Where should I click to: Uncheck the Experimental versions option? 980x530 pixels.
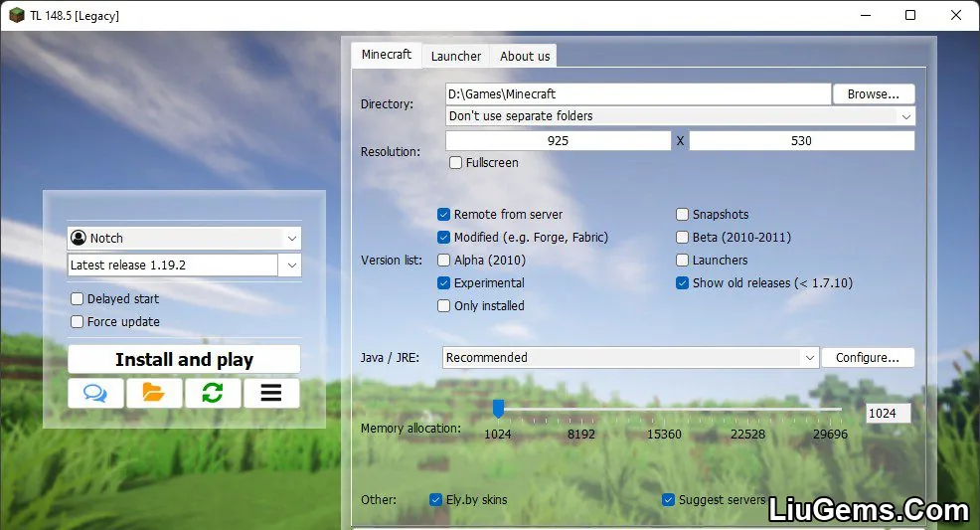443,283
